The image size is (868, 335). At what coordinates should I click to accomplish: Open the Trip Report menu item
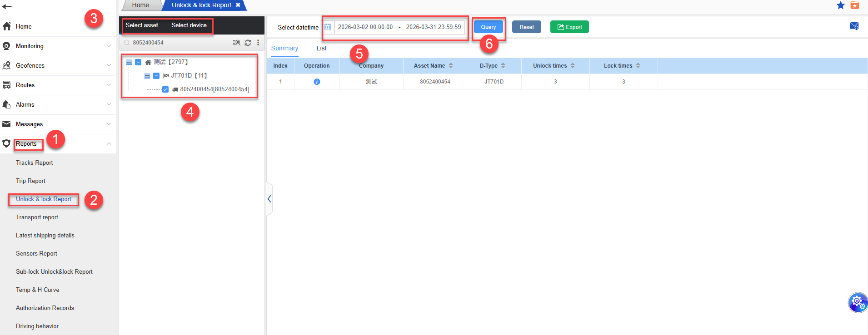(x=30, y=181)
